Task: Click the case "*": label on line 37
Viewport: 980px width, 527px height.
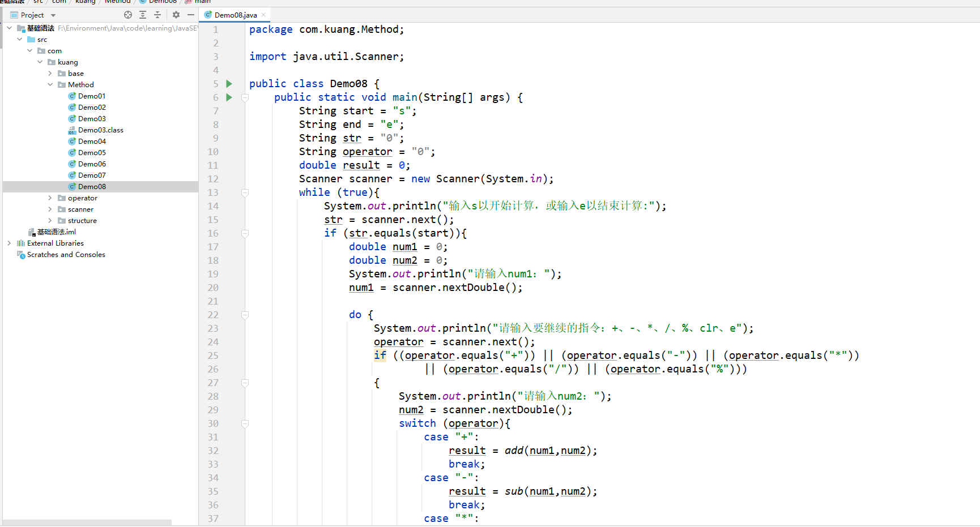Action: coord(451,519)
